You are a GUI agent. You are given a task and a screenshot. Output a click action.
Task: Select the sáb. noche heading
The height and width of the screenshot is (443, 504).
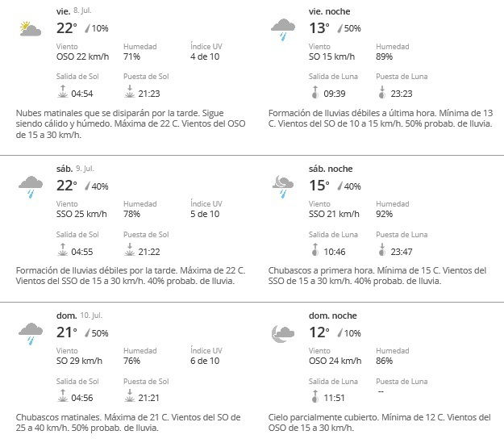click(331, 169)
